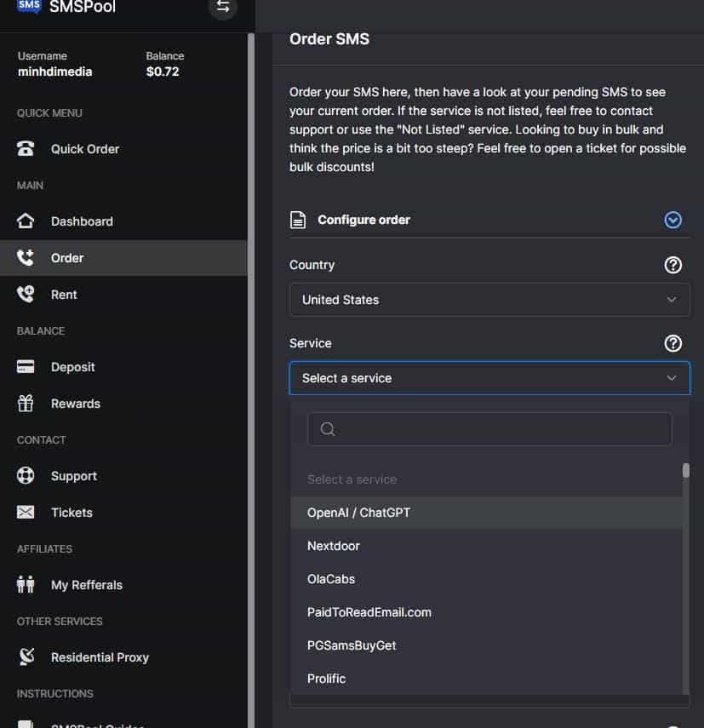Click the username minhdimedia
Screen dimensions: 704x728
(x=54, y=72)
